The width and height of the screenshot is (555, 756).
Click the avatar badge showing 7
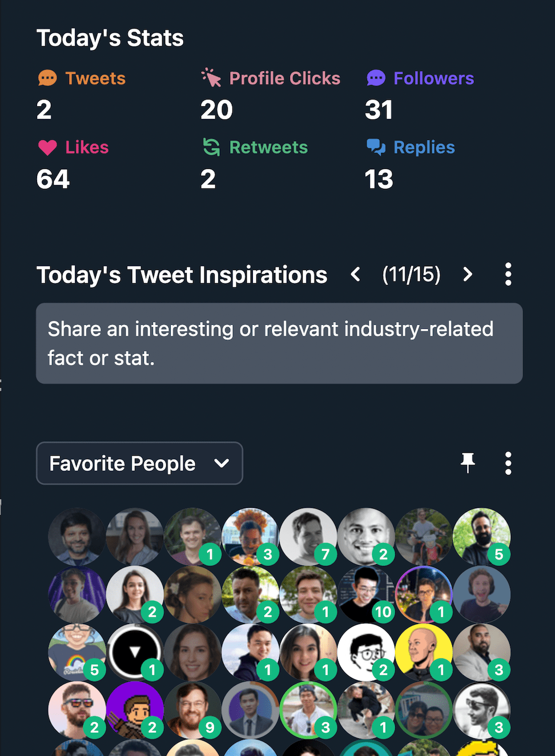(x=325, y=554)
